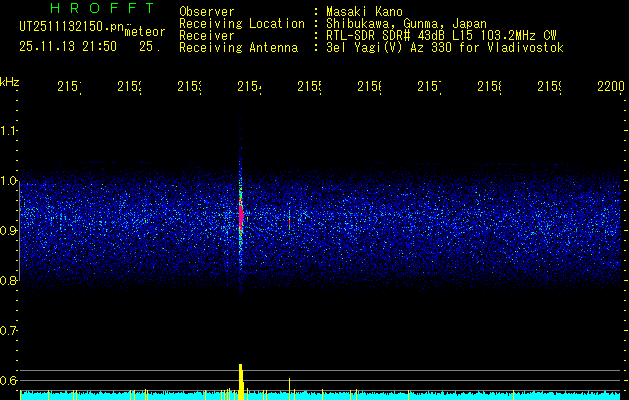Click the Receiving Antenna field label
The width and height of the screenshot is (629, 400).
pyautogui.click(x=239, y=48)
